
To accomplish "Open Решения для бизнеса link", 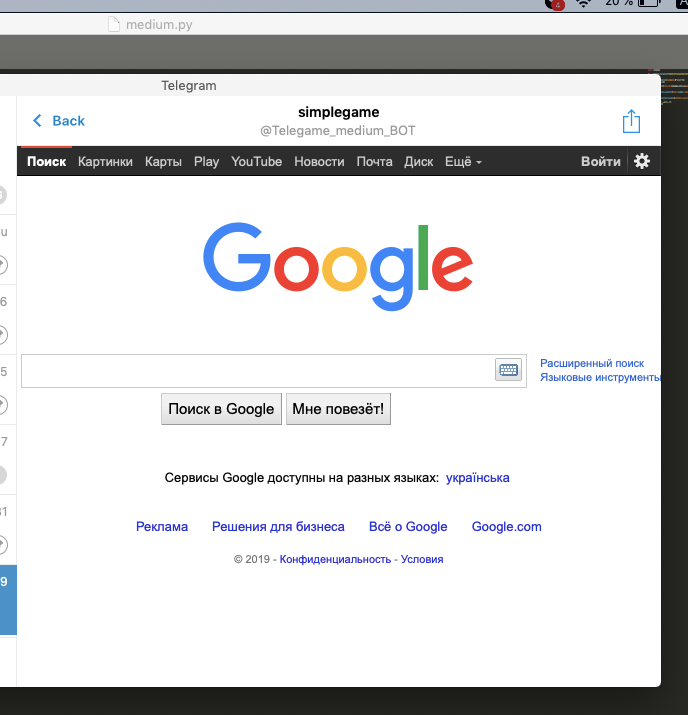I will 278,527.
